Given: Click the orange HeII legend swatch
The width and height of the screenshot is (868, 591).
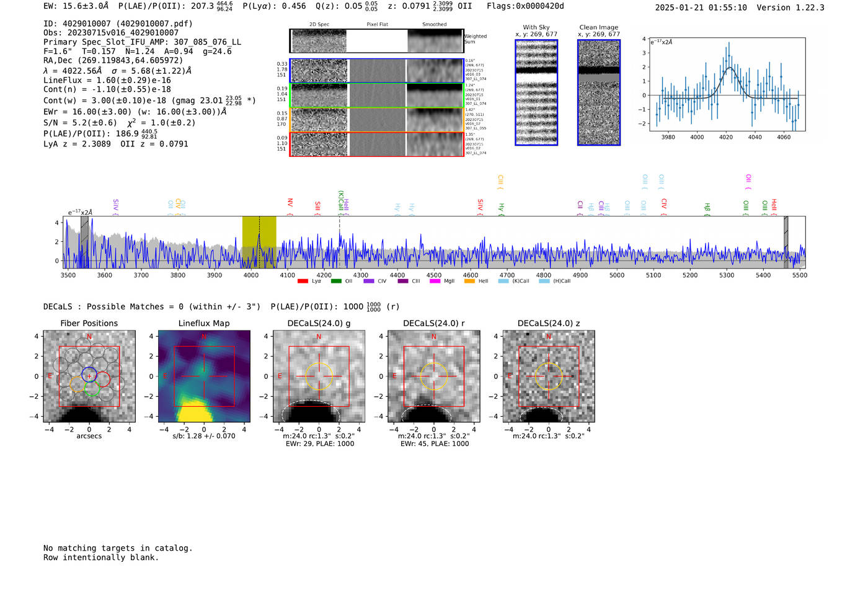Looking at the screenshot, I should point(469,281).
